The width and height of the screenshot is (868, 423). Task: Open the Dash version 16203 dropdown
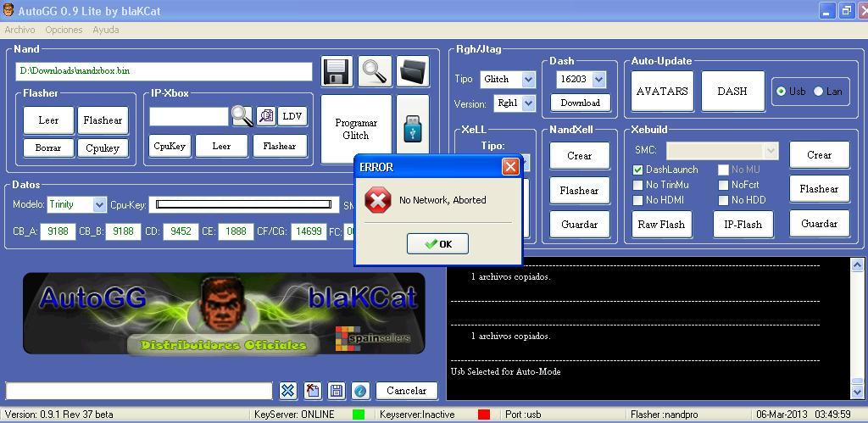click(598, 79)
